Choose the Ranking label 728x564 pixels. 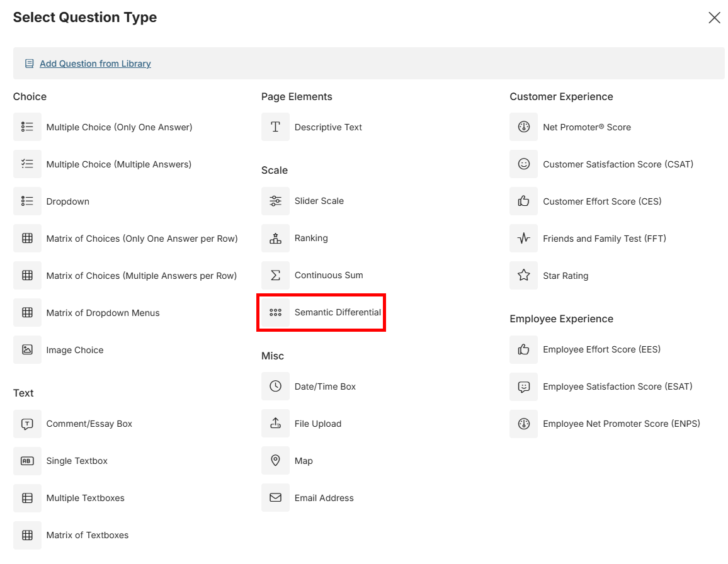(x=311, y=238)
